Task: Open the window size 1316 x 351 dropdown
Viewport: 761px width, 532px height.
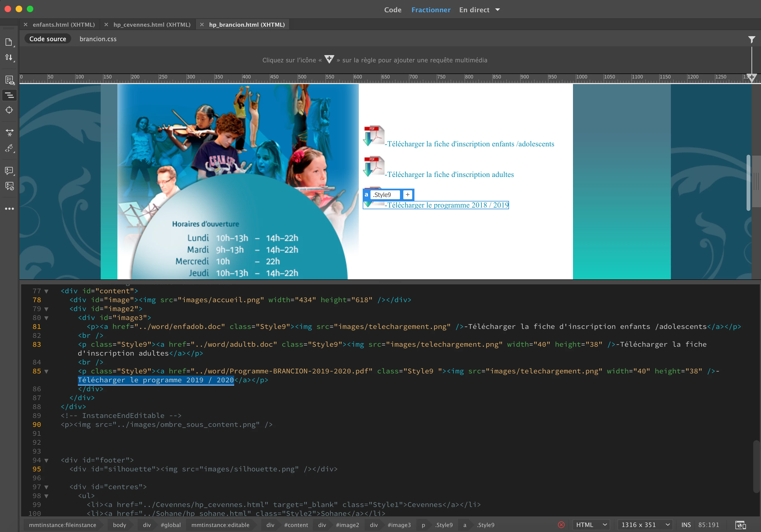Action: pyautogui.click(x=645, y=525)
